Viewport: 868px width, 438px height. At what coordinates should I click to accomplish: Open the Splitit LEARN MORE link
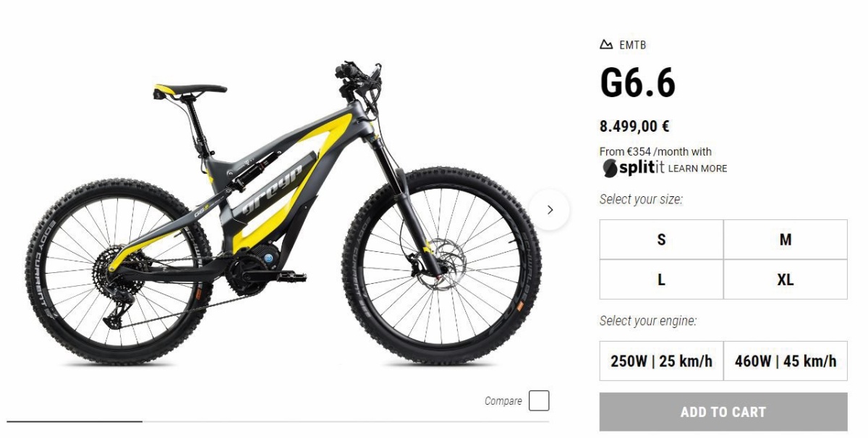[697, 169]
